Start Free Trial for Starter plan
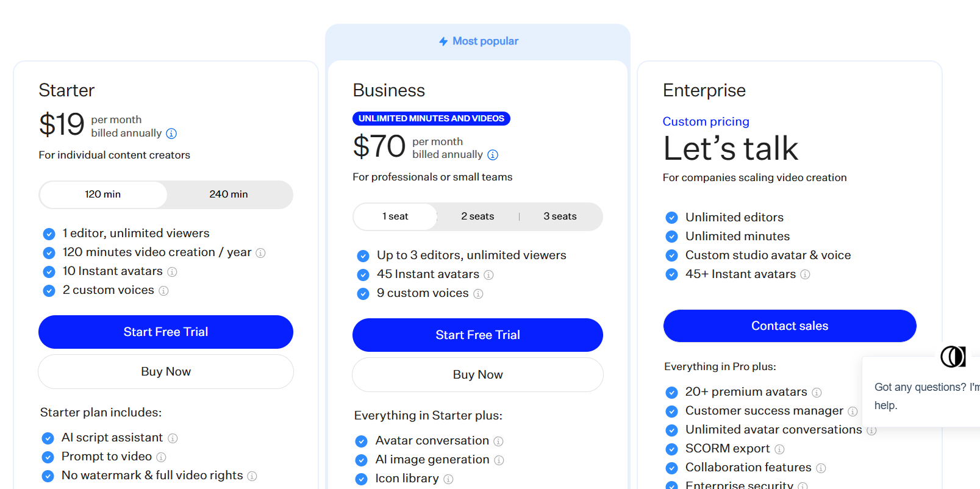Viewport: 980px width, 489px height. click(x=166, y=332)
